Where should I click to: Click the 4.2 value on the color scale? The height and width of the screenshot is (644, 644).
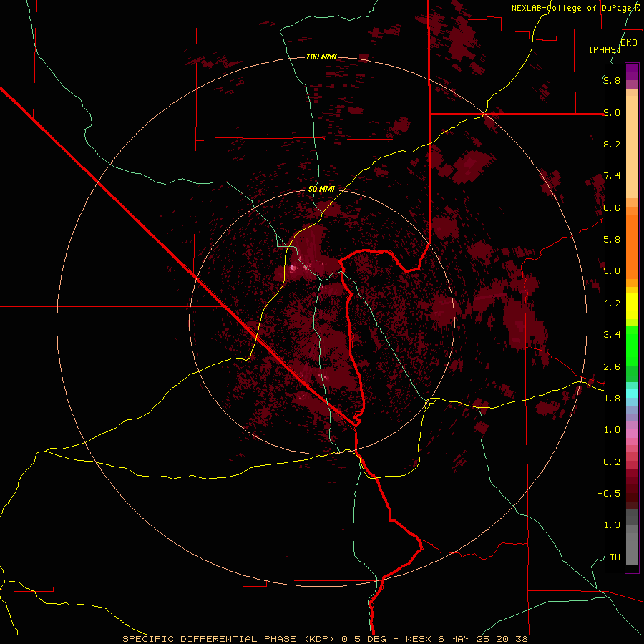click(x=612, y=303)
